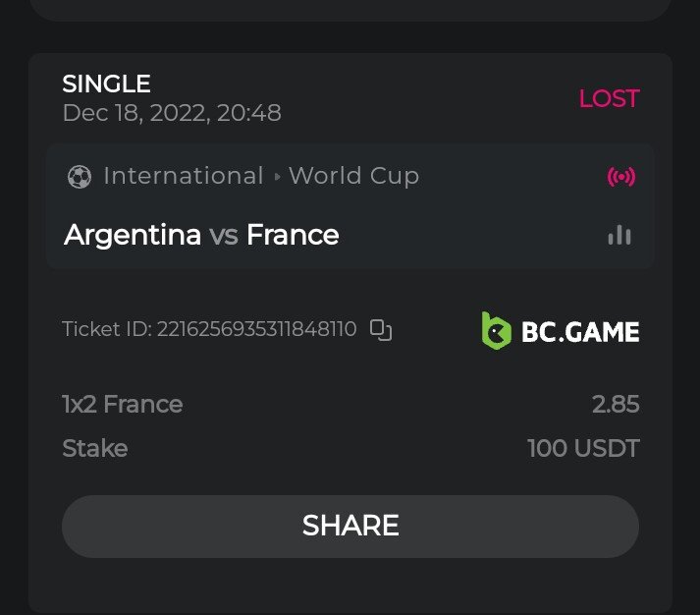The image size is (700, 615).
Task: Click the soccer ball sport icon
Action: click(79, 177)
